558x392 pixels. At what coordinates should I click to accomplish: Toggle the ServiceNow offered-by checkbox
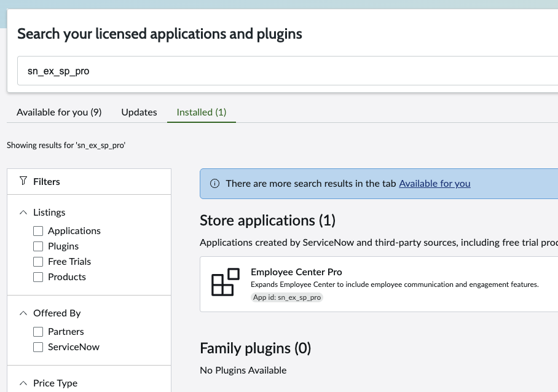[x=38, y=347]
